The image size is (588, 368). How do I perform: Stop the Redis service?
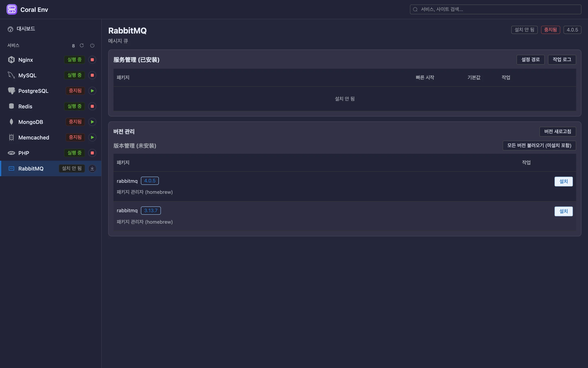pos(92,106)
